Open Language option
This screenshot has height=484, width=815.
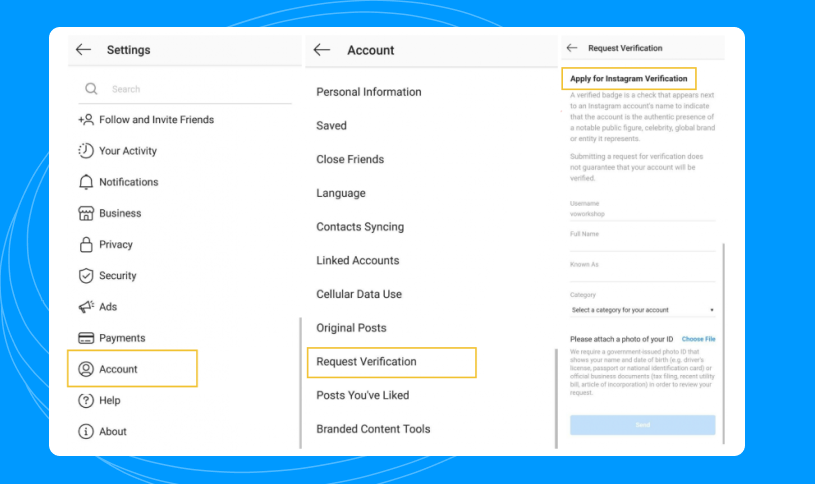pos(340,193)
